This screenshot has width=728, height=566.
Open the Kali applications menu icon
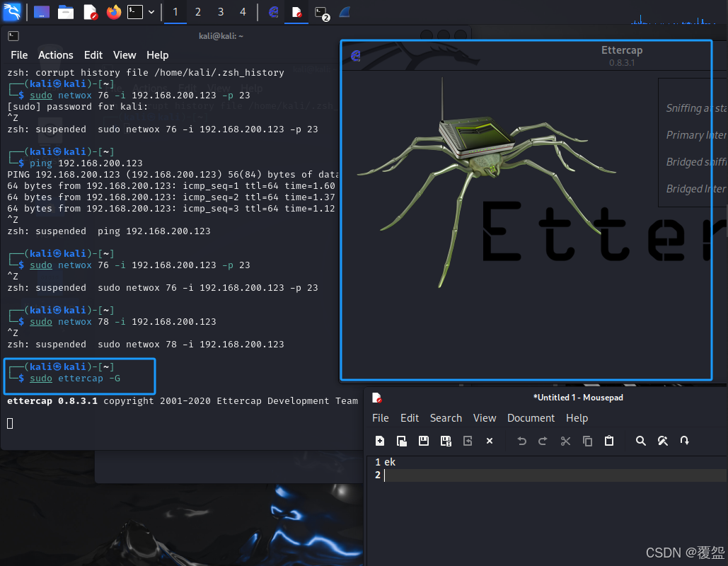click(x=12, y=11)
